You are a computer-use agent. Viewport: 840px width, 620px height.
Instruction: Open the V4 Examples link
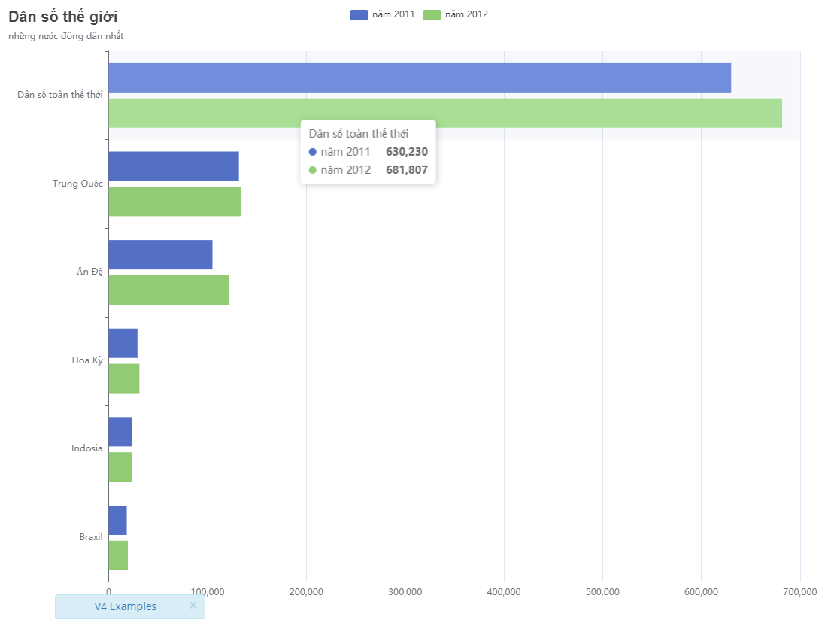[126, 606]
